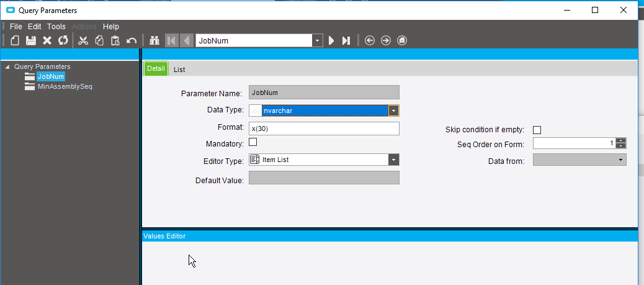Collapse the Query Parameters tree node
Image resolution: width=644 pixels, height=285 pixels.
(7, 66)
